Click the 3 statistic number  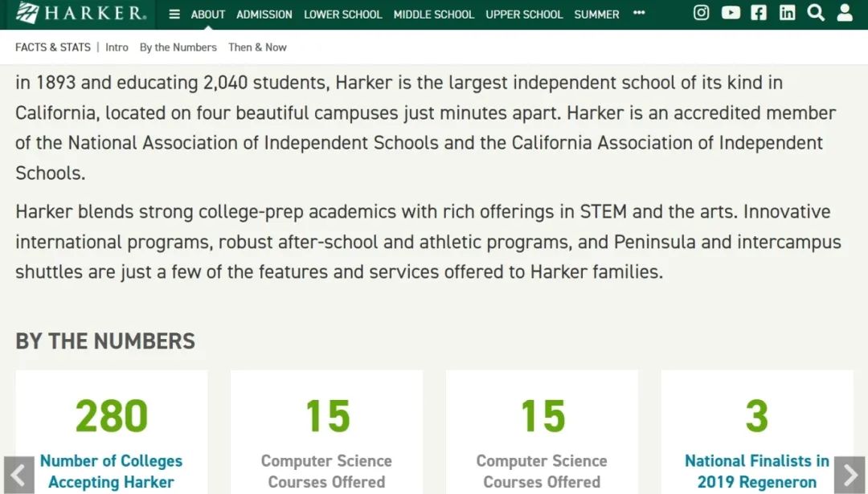click(x=757, y=416)
